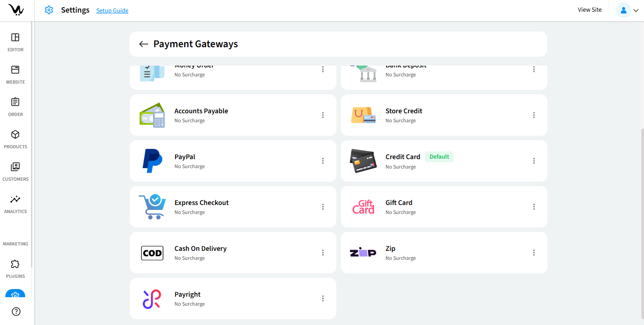Open options menu for PayPal

click(x=323, y=161)
